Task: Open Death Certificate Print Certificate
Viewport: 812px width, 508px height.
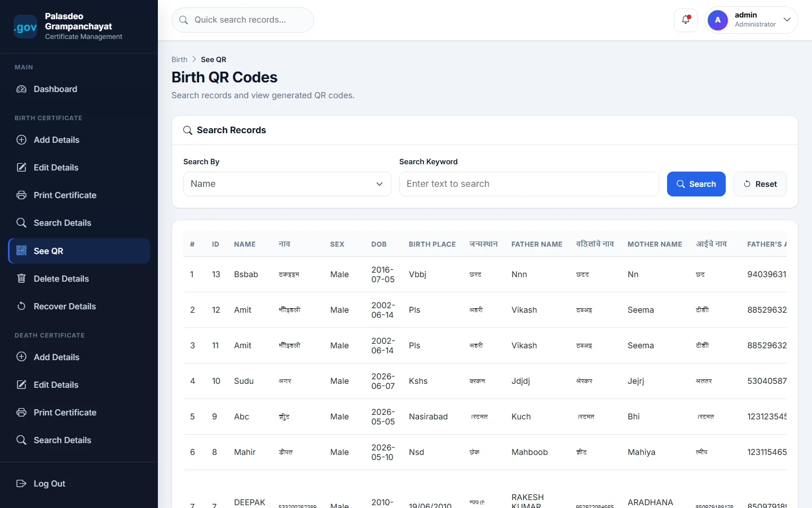Action: 79,413
